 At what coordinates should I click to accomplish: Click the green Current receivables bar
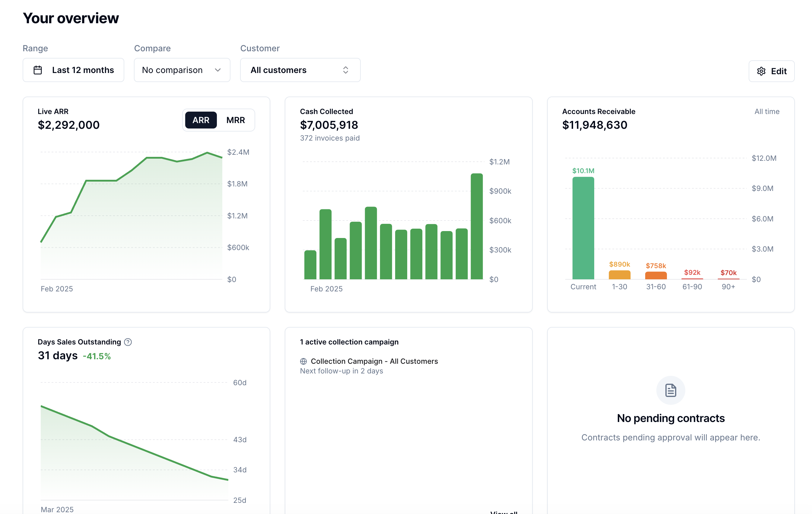coord(583,228)
